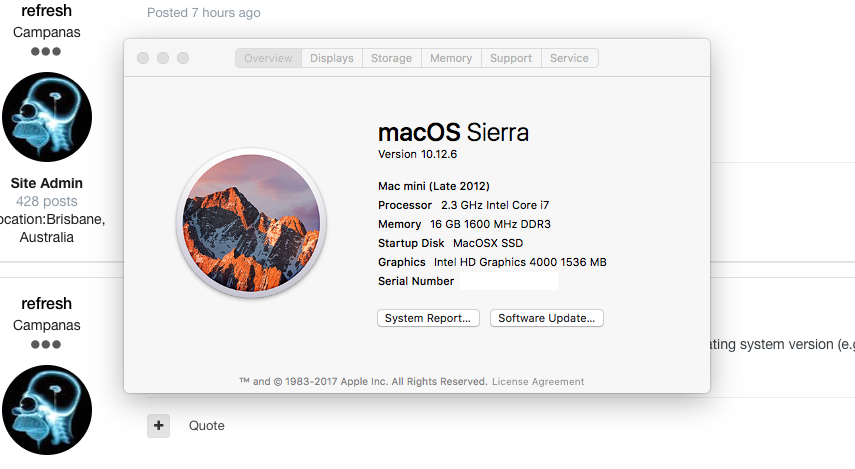855x469 pixels.
Task: Click the System Report... button
Action: [428, 318]
